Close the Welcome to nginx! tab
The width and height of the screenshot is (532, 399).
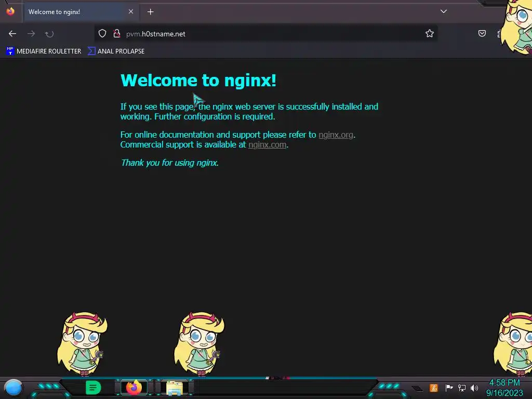point(130,11)
